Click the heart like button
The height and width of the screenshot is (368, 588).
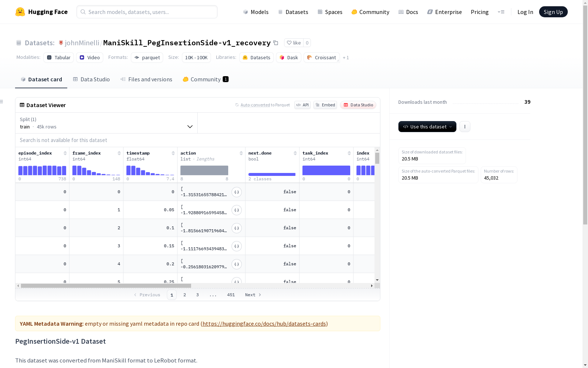point(294,43)
